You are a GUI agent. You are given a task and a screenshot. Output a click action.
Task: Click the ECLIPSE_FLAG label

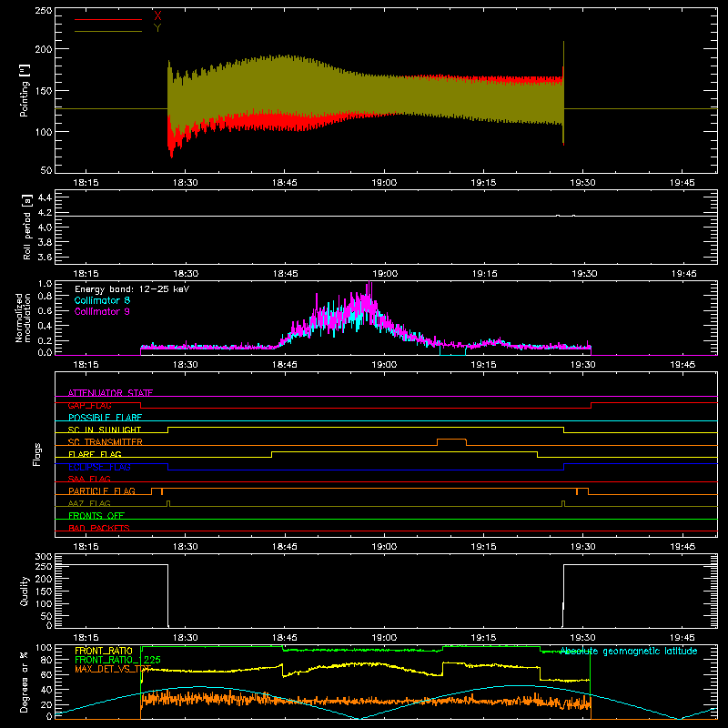pyautogui.click(x=99, y=467)
